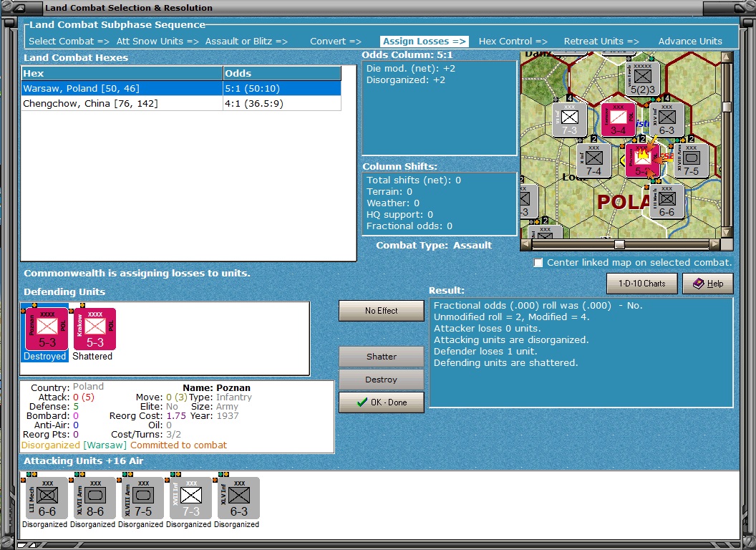
Task: Click the Hex Control subphase step
Action: click(x=513, y=42)
